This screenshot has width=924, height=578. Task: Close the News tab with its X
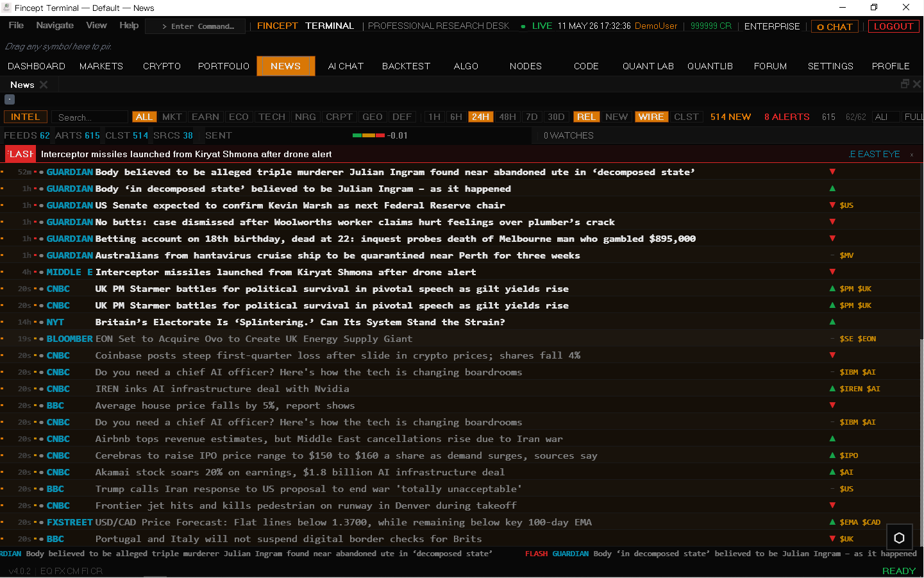coord(44,85)
